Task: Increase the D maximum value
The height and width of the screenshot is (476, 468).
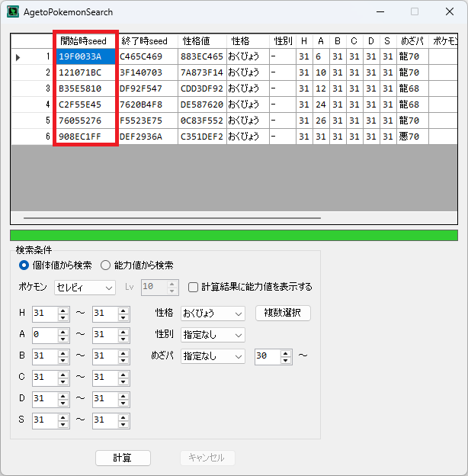Action: 123,396
